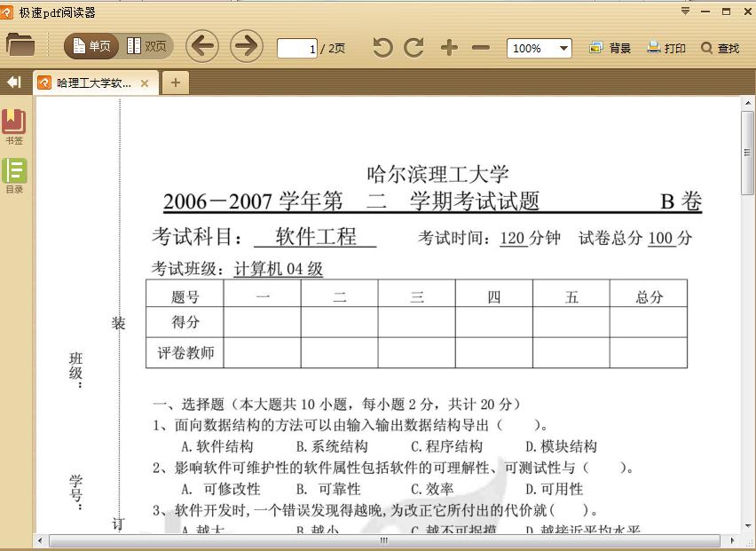
Task: Click the page number input field
Action: pyautogui.click(x=296, y=48)
